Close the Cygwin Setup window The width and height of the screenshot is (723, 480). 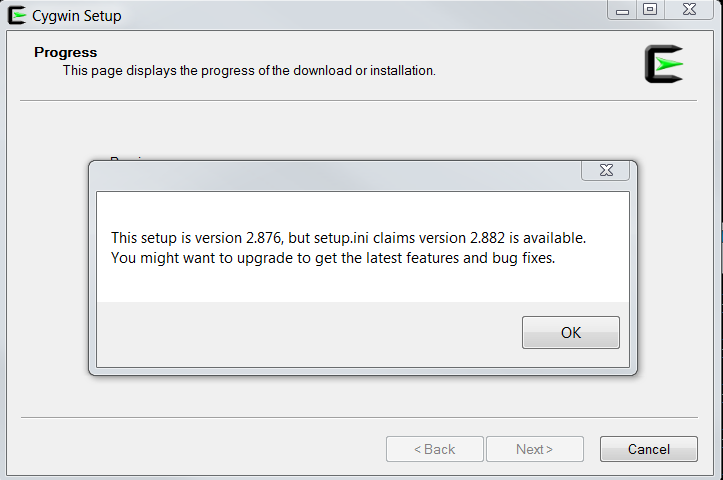689,10
